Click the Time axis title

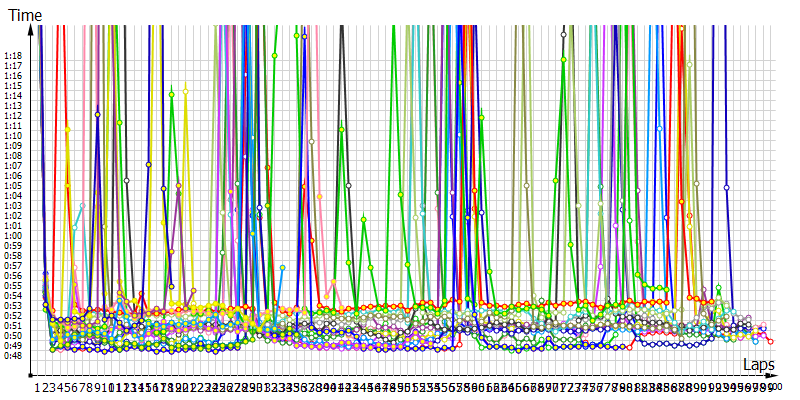click(24, 16)
